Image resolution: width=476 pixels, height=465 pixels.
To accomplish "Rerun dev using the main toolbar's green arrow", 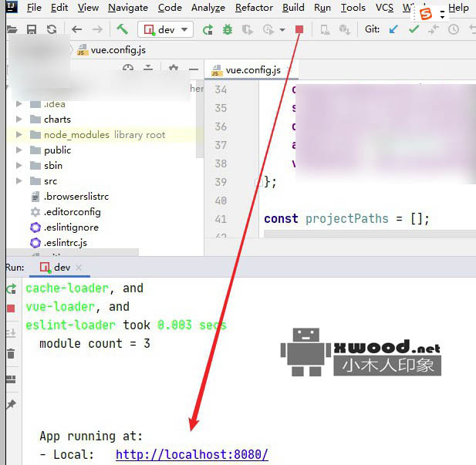I will (208, 29).
